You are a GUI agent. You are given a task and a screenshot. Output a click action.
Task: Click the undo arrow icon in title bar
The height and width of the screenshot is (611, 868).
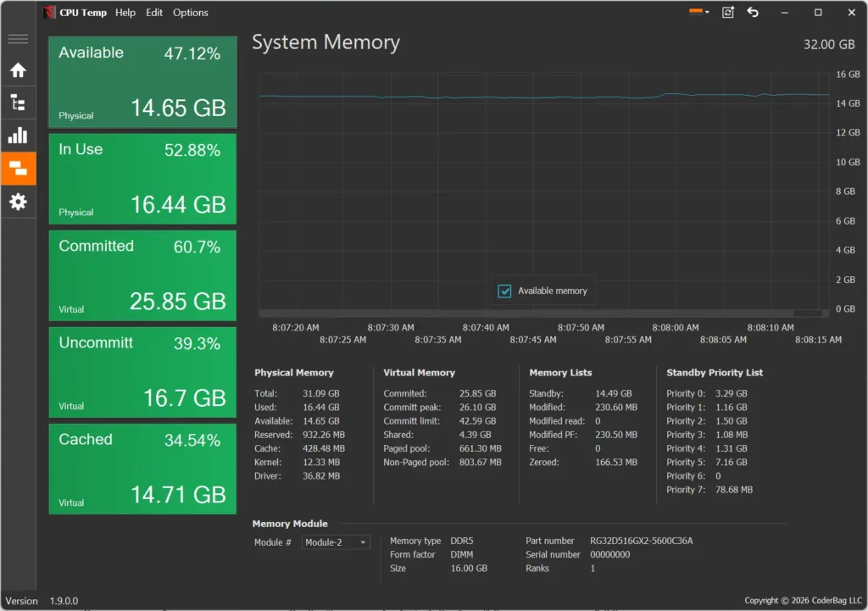[x=753, y=12]
